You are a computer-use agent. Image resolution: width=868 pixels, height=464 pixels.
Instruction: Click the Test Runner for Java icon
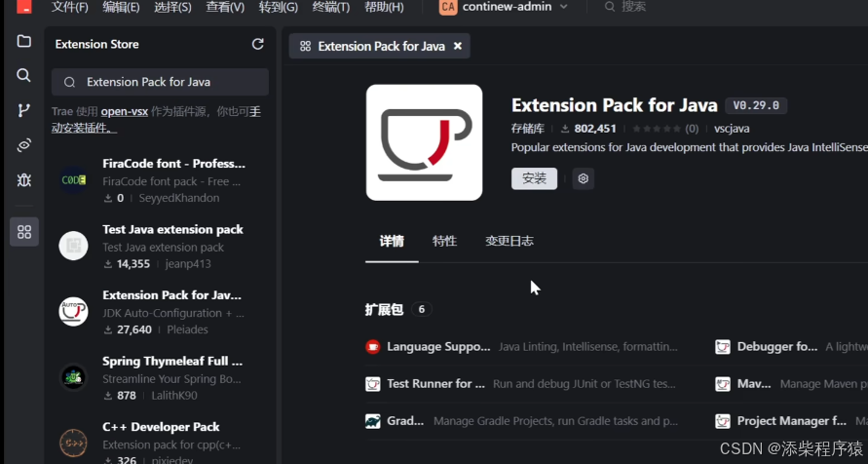[x=373, y=384]
